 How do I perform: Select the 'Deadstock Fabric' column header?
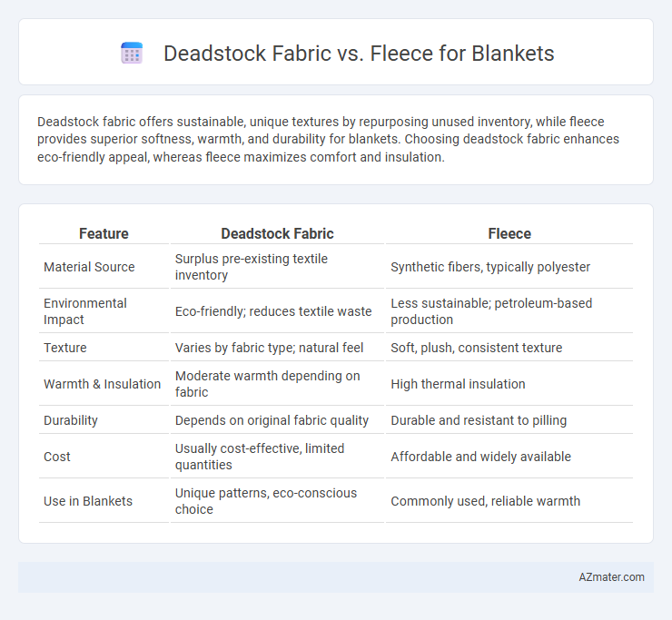pos(277,233)
